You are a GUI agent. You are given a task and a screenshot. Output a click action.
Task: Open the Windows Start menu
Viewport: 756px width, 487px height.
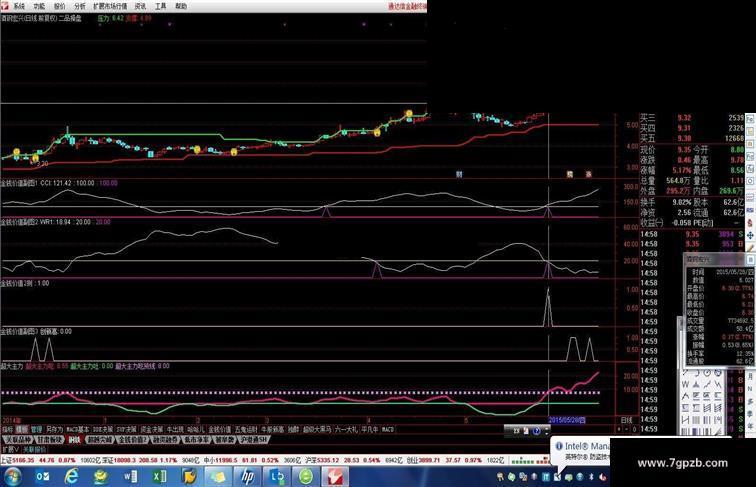[x=13, y=477]
